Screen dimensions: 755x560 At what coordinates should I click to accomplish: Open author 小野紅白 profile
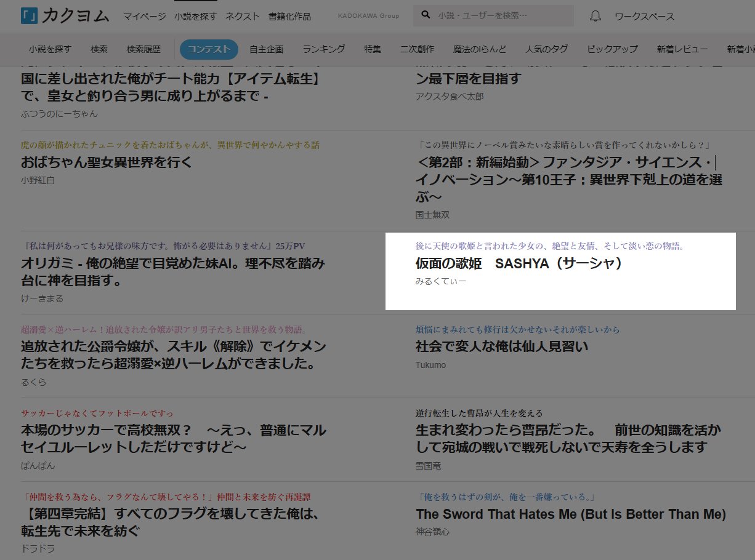38,180
